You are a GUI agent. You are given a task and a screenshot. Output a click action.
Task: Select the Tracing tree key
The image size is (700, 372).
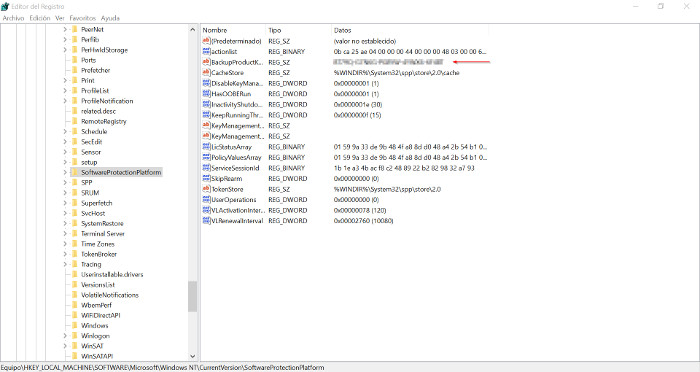coord(91,264)
